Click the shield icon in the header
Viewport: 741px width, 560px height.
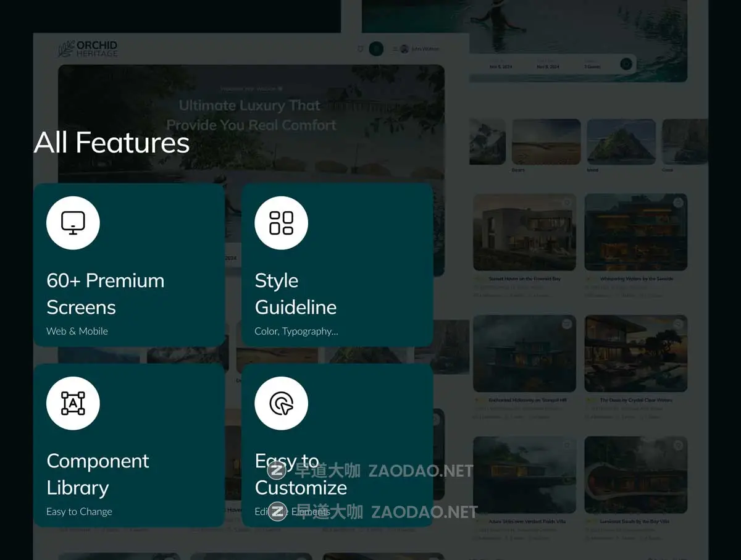(x=361, y=49)
